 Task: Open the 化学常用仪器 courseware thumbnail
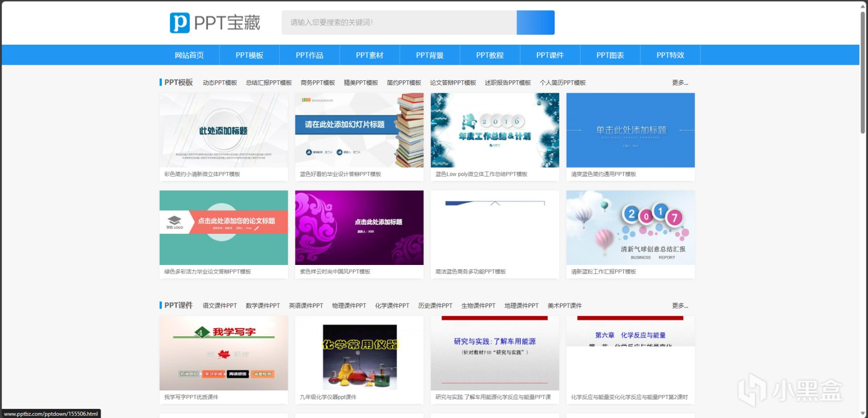point(359,353)
